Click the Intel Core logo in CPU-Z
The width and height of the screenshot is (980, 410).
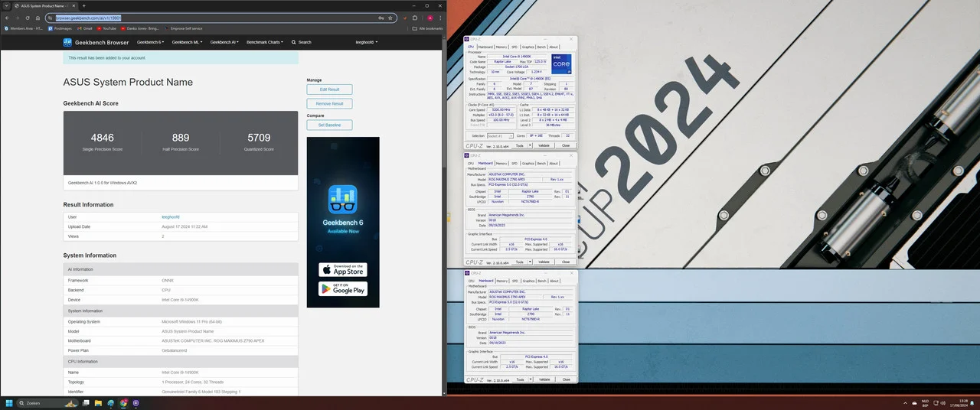(x=561, y=64)
